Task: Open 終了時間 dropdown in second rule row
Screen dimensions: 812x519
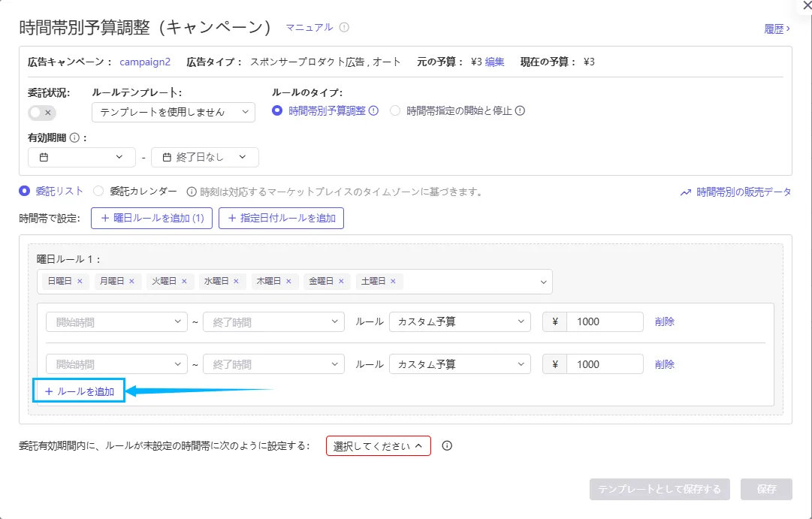Action: (x=274, y=364)
